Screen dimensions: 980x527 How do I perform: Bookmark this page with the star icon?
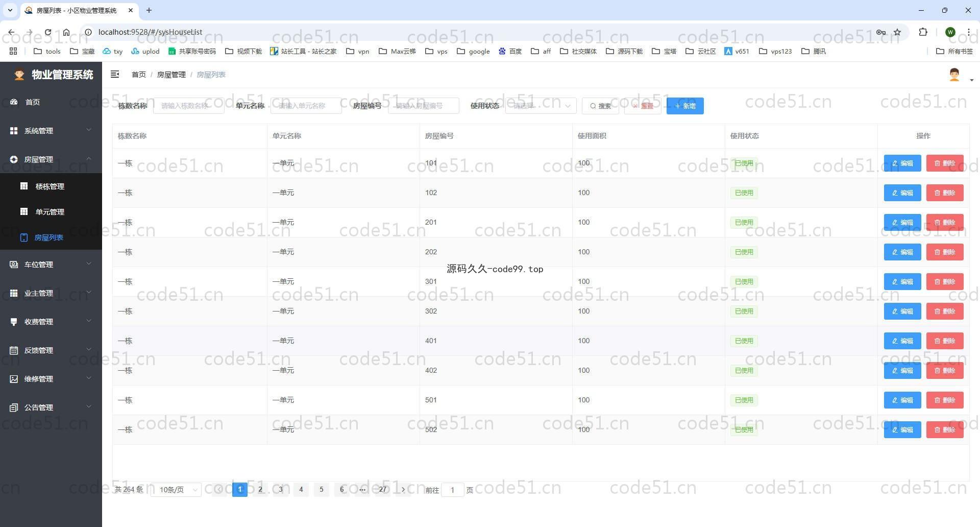pyautogui.click(x=897, y=32)
